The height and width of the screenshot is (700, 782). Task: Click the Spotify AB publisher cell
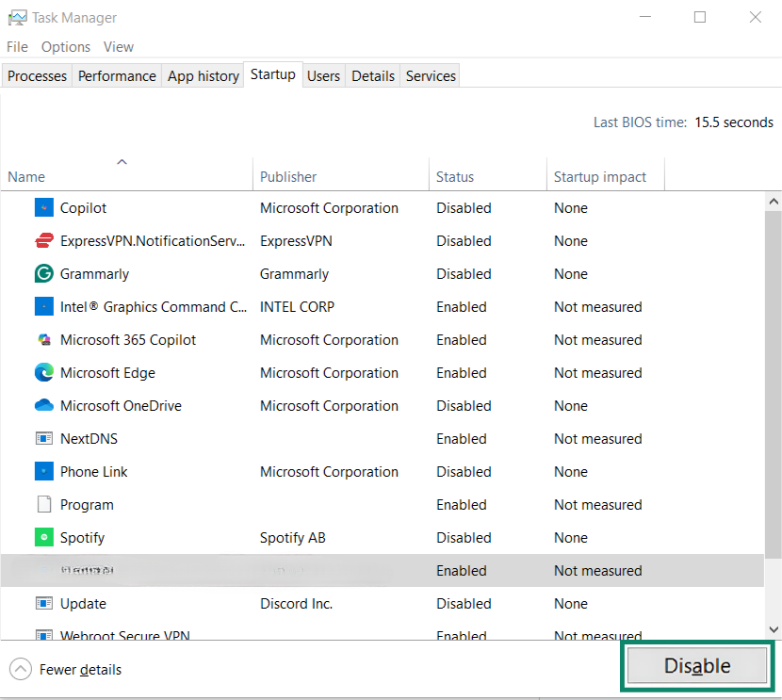coord(292,537)
